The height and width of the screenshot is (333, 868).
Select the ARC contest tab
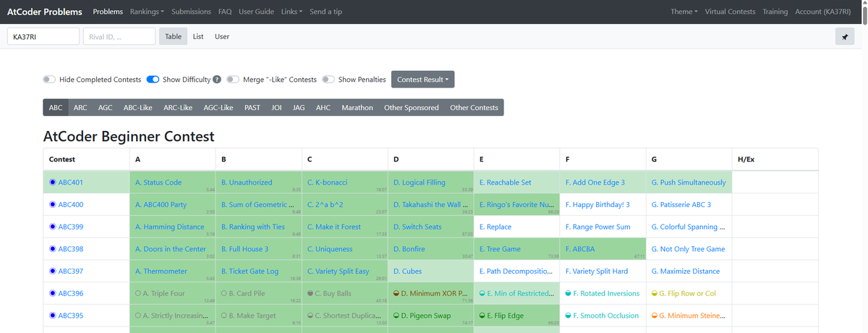[x=80, y=107]
